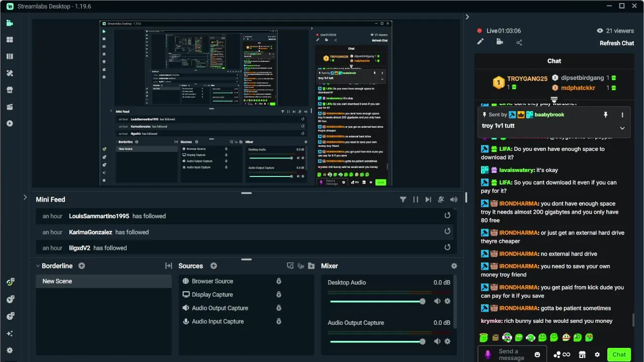Click Refresh Chat
The image size is (644, 362).
pos(617,43)
